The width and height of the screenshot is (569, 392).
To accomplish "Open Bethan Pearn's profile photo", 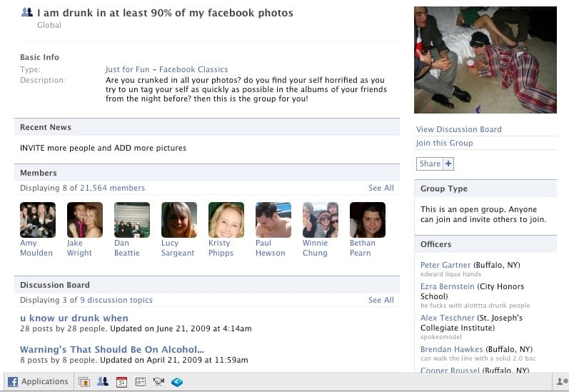I will [368, 220].
